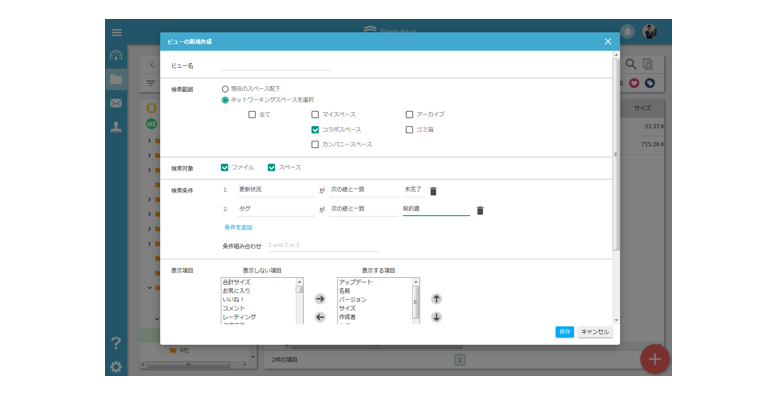Move selected column up with up arrow
The height and width of the screenshot is (394, 780).
436,298
